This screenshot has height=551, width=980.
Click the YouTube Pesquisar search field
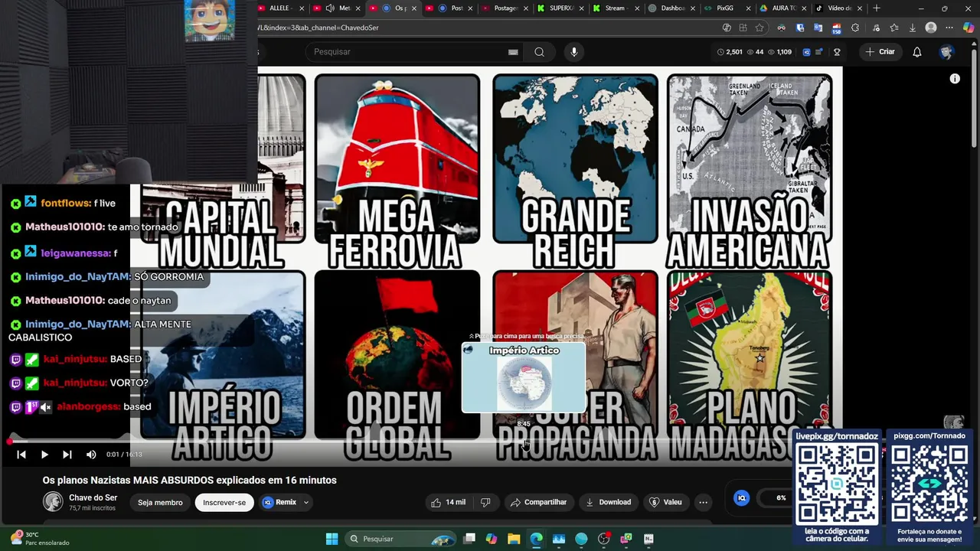(x=406, y=51)
